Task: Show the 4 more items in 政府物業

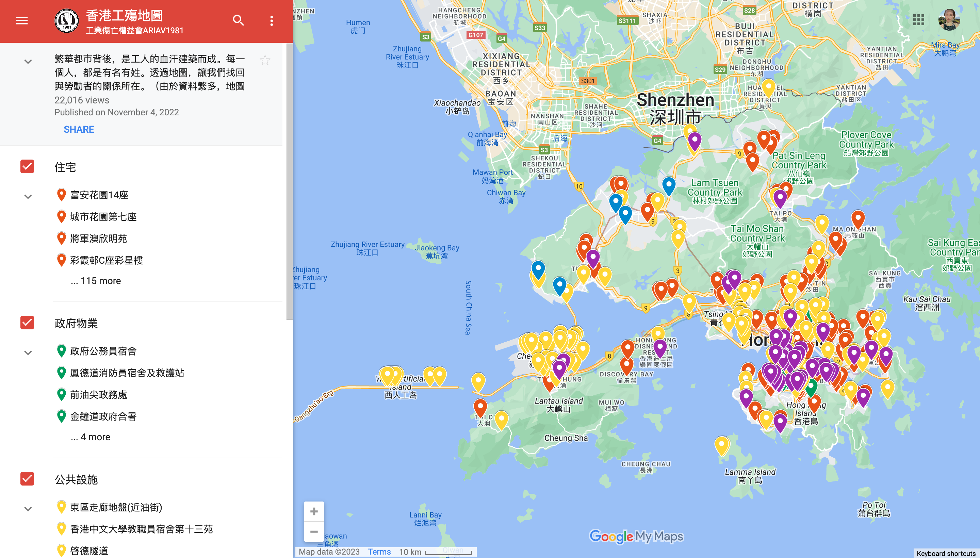Action: [x=91, y=437]
